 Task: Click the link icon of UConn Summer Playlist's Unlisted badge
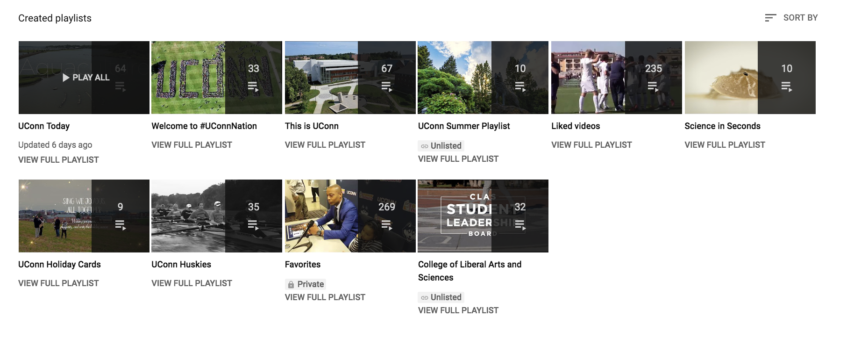(x=425, y=146)
